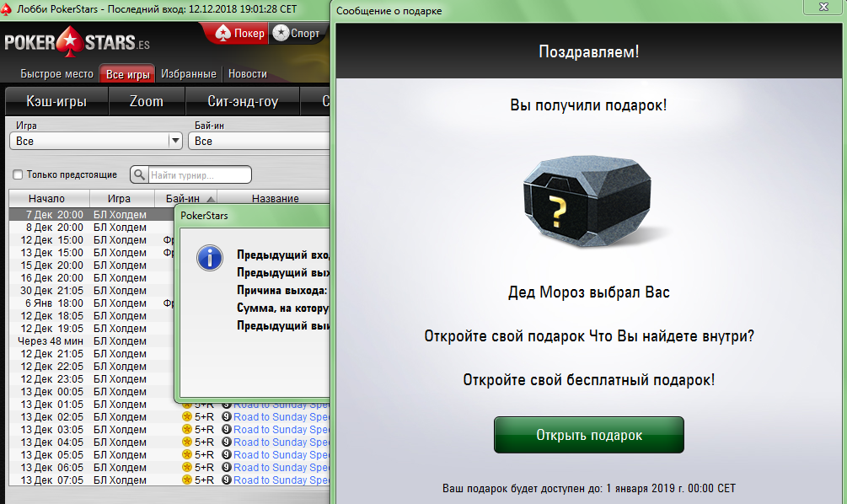This screenshot has height=504, width=847.
Task: Click the 9-player icon in 13 Дек 02:05 row
Action: click(227, 416)
